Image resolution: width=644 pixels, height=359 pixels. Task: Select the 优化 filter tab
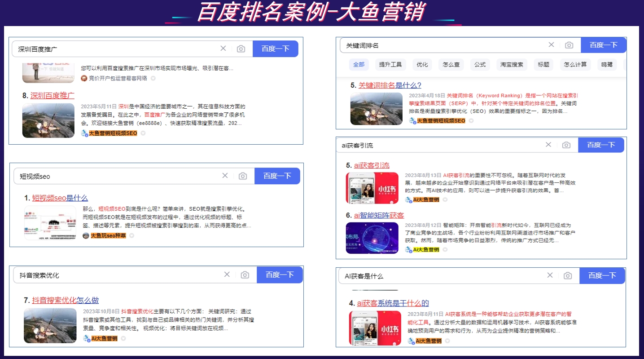tap(422, 65)
